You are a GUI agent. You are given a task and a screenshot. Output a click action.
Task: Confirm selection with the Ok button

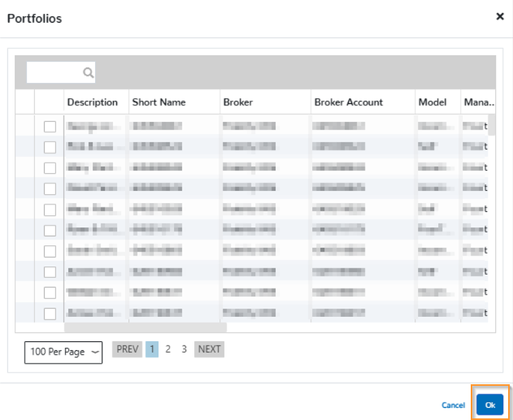[x=489, y=405]
